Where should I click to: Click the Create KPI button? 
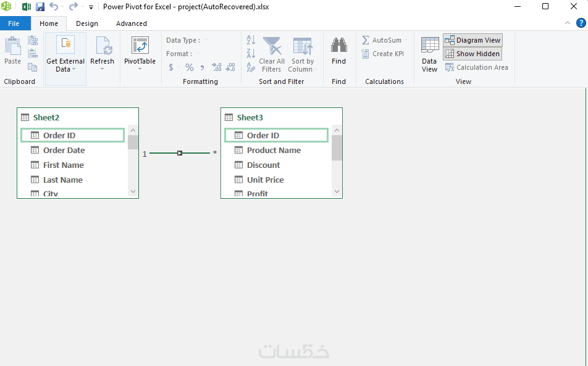[383, 54]
